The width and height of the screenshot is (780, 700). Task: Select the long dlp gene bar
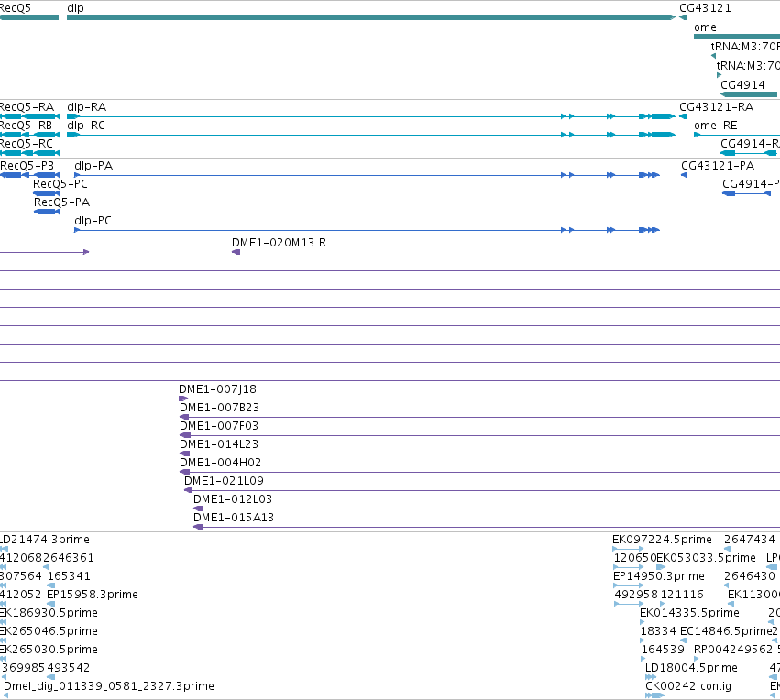(x=371, y=17)
